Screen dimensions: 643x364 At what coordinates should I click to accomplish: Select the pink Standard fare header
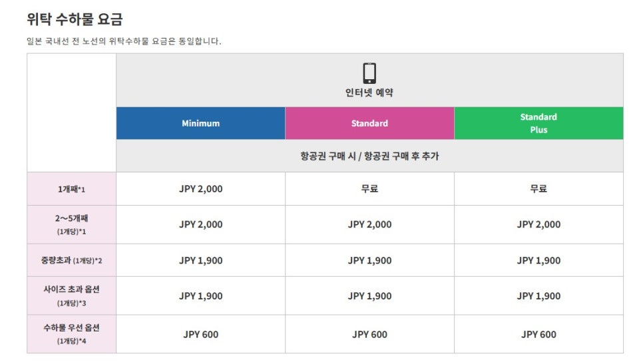369,123
